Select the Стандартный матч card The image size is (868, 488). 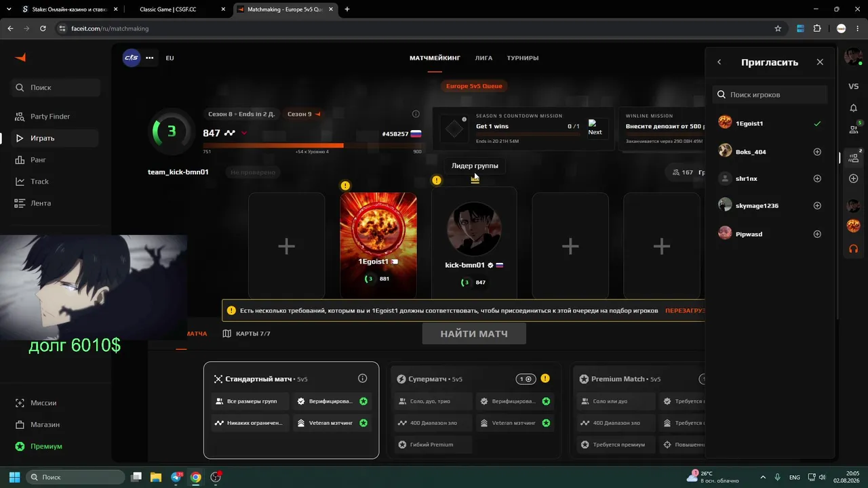292,410
